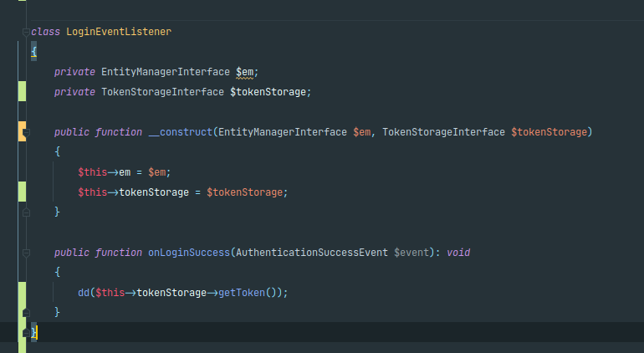This screenshot has height=353, width=644.
Task: Click $tokenStorage parameter in constructor signature
Action: [549, 132]
